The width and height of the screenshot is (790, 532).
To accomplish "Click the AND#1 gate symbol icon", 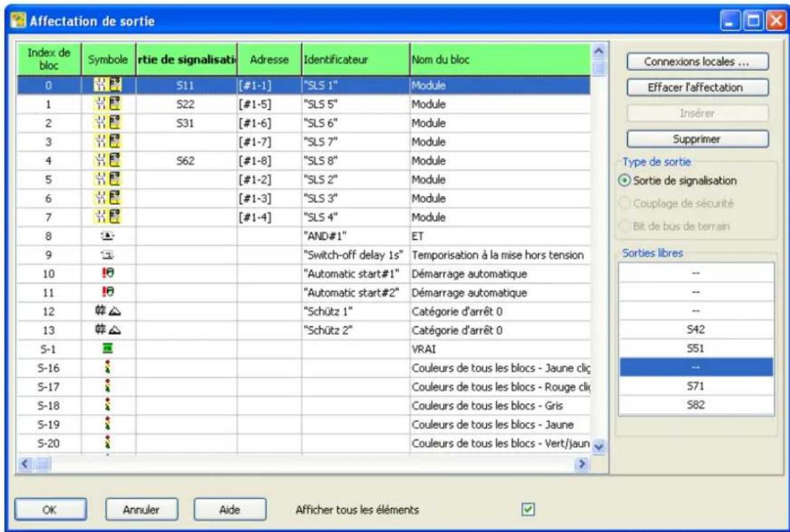I will coord(108,236).
